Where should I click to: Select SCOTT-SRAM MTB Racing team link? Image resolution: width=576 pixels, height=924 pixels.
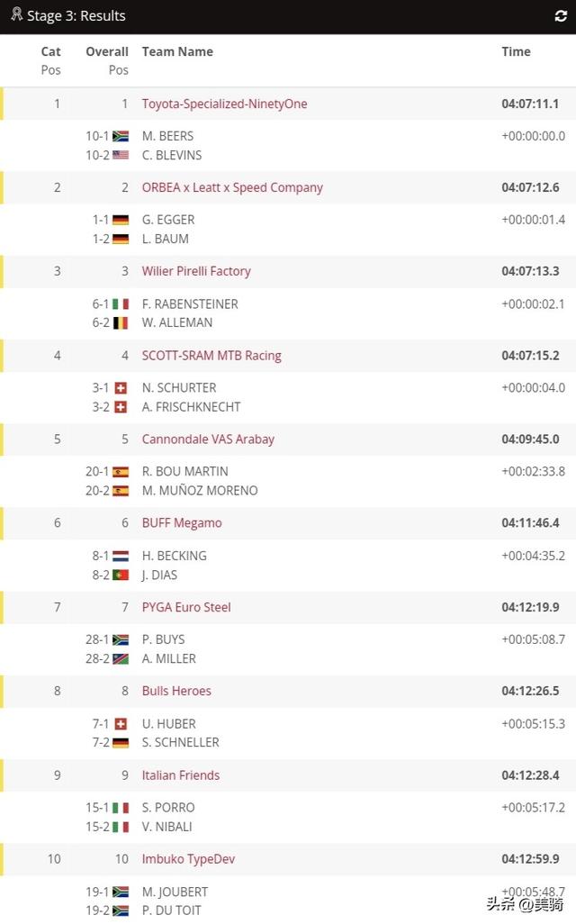[x=211, y=356]
